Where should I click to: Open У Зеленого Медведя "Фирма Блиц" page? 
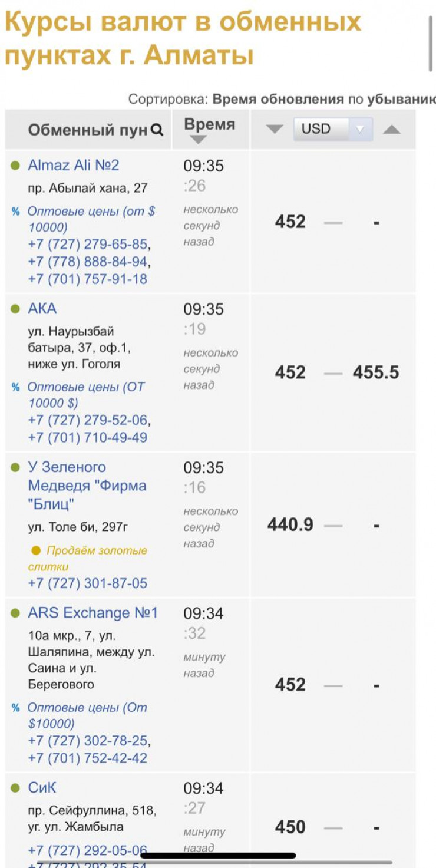tap(87, 486)
